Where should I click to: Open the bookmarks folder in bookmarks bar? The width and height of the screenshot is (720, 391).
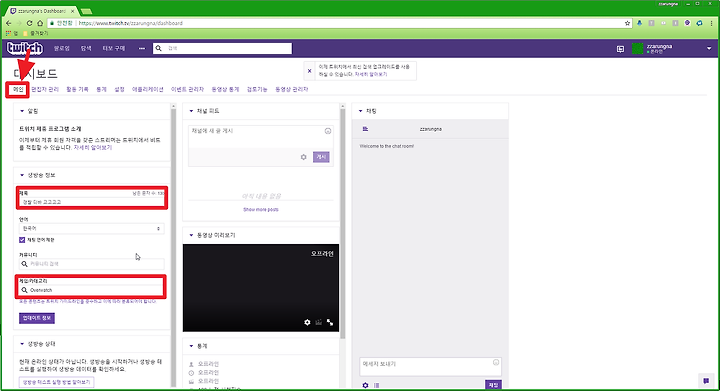point(36,34)
